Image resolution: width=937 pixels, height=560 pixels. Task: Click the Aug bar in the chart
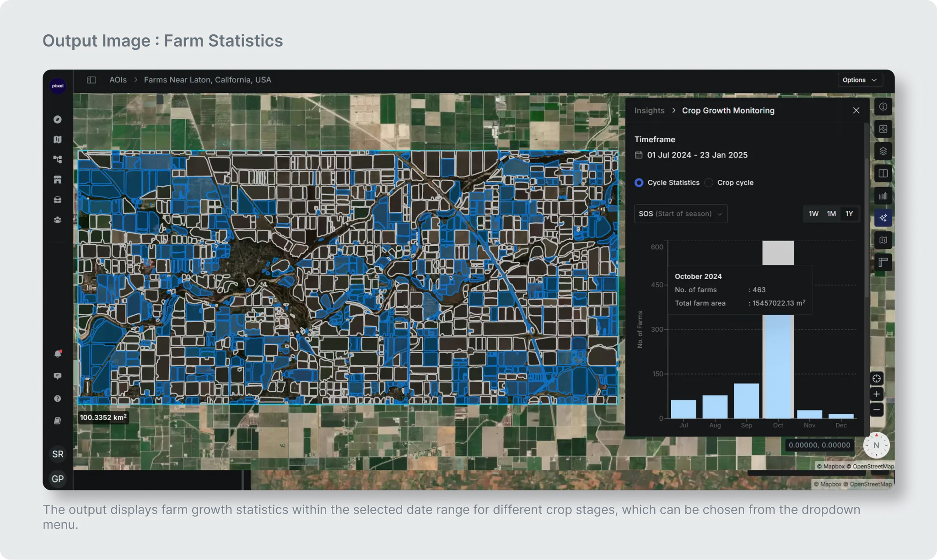click(x=715, y=407)
